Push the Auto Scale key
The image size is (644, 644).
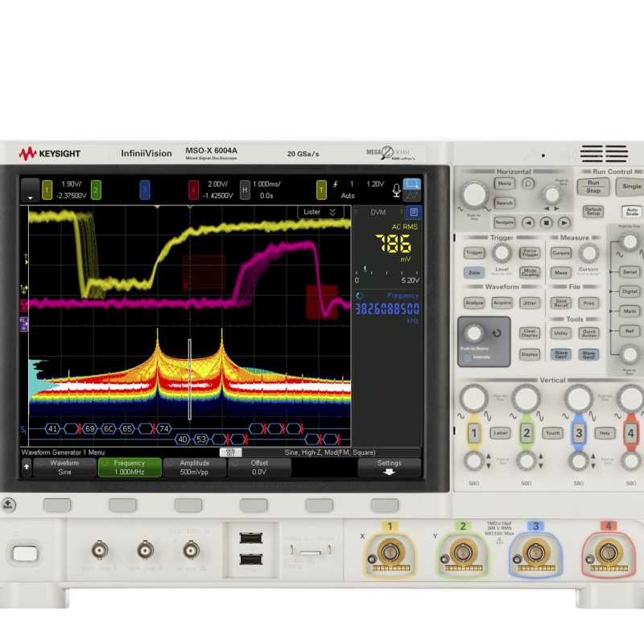(632, 212)
